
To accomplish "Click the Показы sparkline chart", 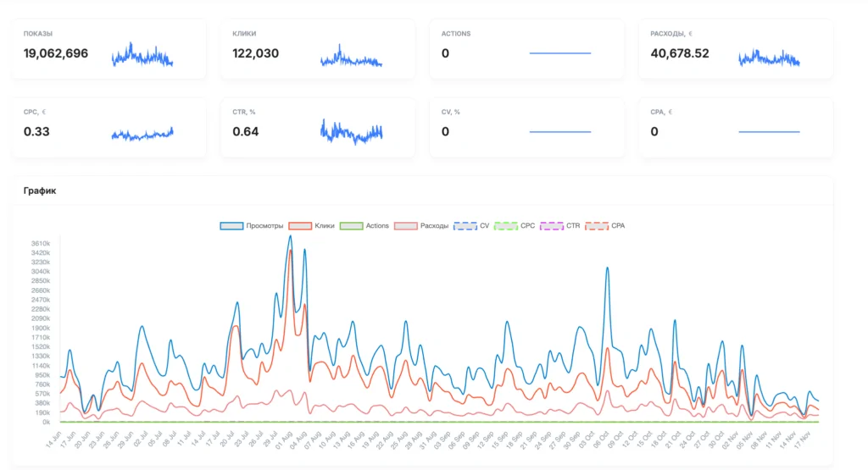I will point(142,55).
